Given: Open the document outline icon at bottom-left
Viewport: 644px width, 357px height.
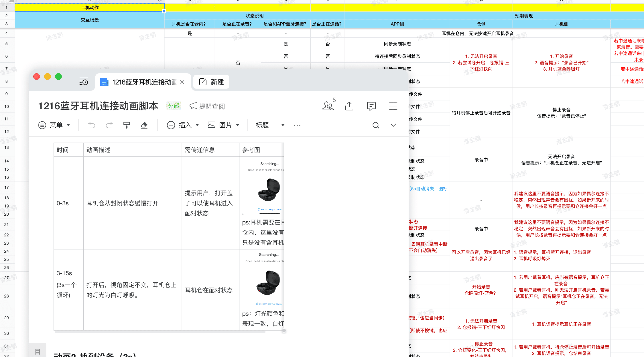Looking at the screenshot, I should click(x=38, y=352).
